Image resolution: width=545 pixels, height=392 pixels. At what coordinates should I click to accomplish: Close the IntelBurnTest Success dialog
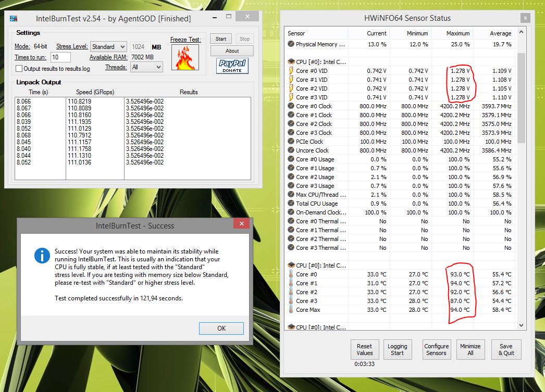click(242, 224)
